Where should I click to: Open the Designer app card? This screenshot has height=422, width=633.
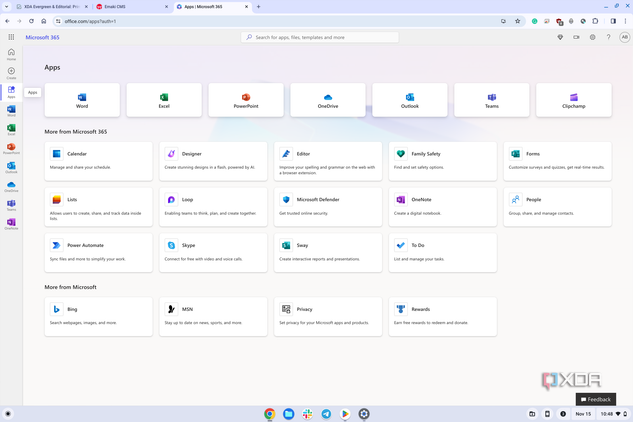click(213, 161)
